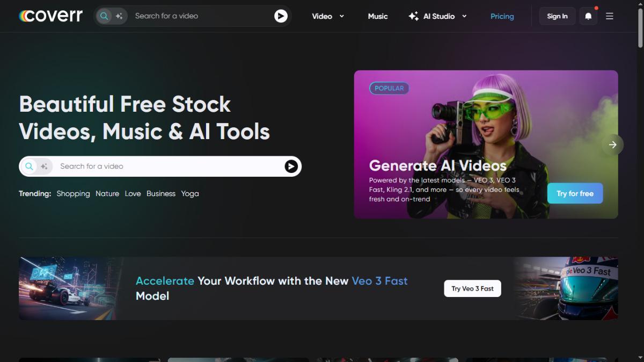
Task: Open the notifications bell
Action: (588, 16)
